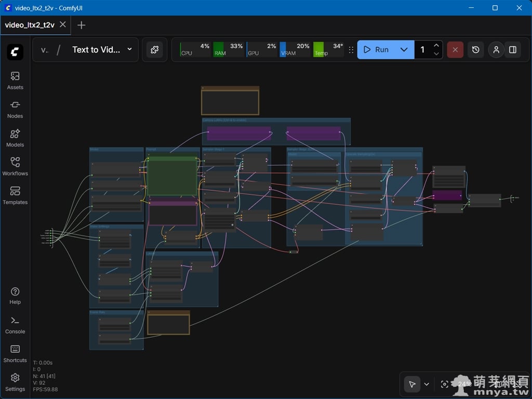This screenshot has height=399, width=532.
Task: Click the user account icon
Action: (x=496, y=50)
